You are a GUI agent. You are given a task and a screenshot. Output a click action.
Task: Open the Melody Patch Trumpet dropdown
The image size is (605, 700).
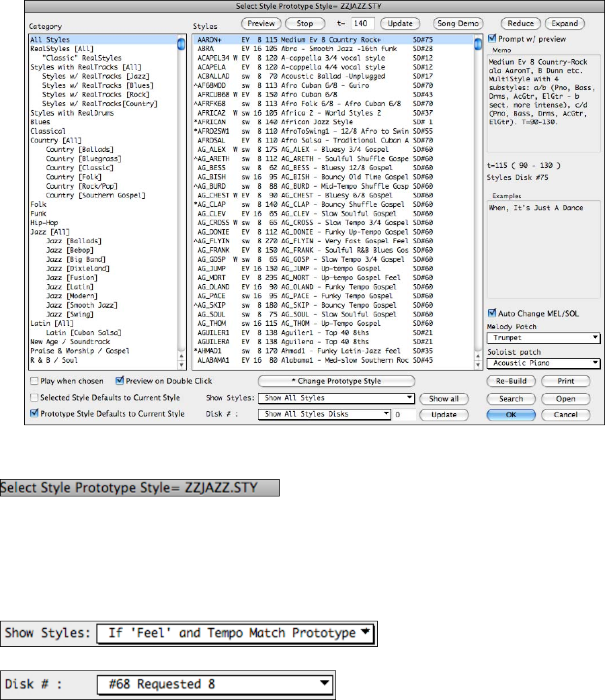pyautogui.click(x=543, y=338)
